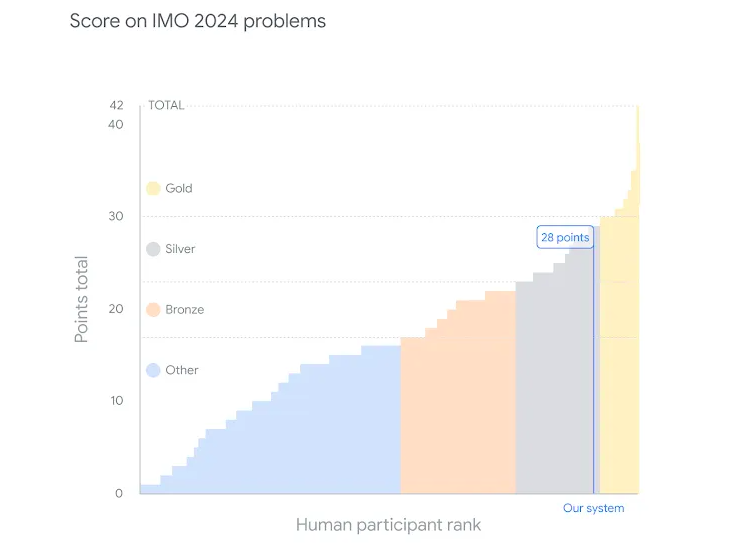The width and height of the screenshot is (749, 543).
Task: Click the Other legend color circle
Action: [153, 370]
